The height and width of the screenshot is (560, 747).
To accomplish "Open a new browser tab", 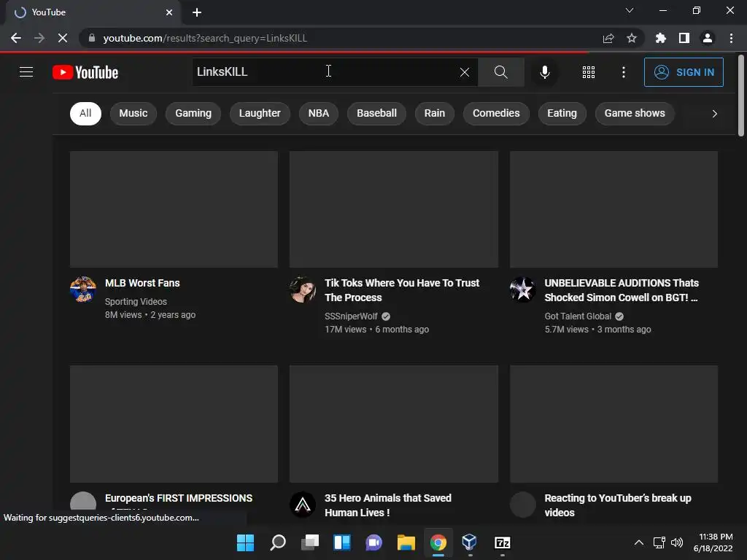I will tap(197, 12).
